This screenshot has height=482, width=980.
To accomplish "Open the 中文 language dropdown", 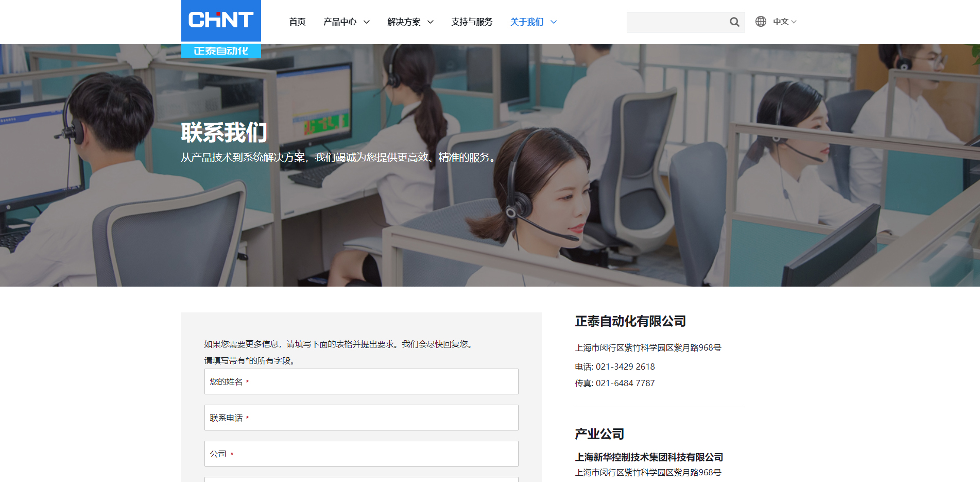I will tap(784, 22).
